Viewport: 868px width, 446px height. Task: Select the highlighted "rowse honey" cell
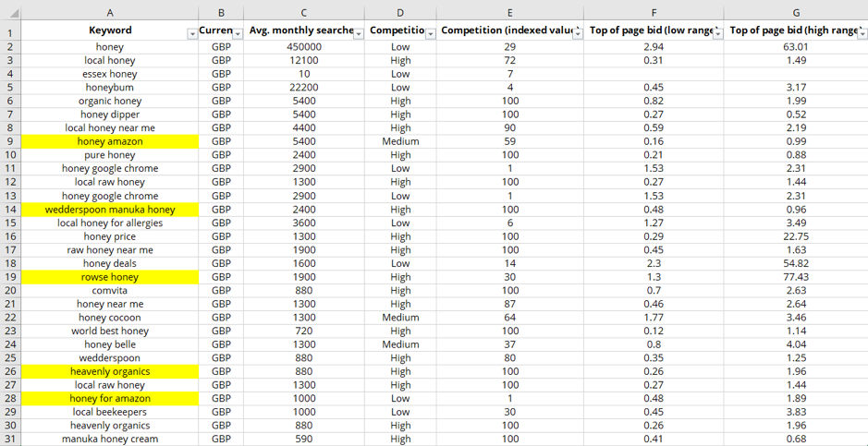click(x=110, y=277)
